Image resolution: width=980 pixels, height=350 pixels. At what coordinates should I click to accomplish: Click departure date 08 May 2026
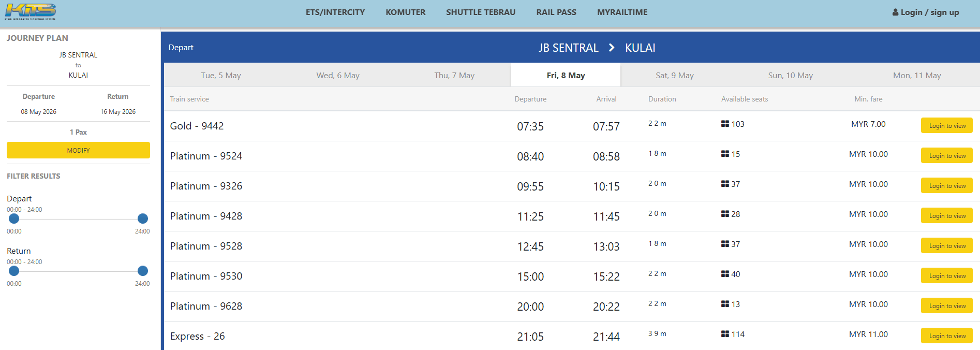[x=39, y=112]
